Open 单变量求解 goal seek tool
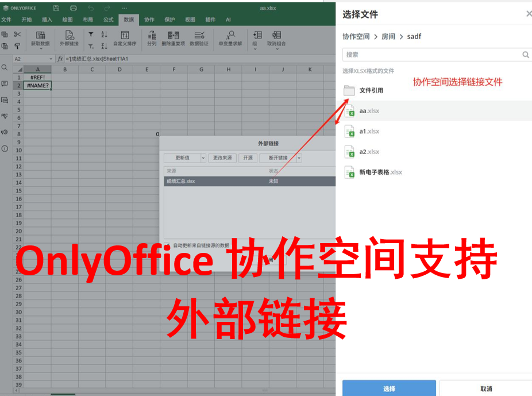The width and height of the screenshot is (532, 396). [230, 38]
